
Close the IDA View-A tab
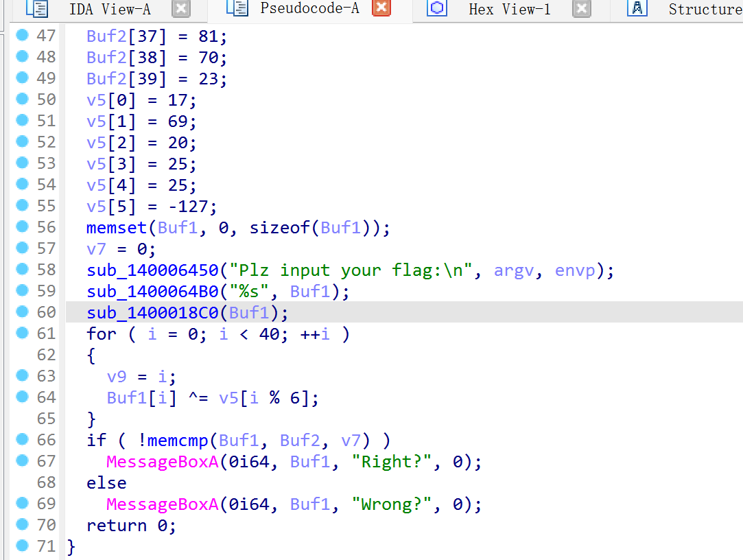(180, 8)
